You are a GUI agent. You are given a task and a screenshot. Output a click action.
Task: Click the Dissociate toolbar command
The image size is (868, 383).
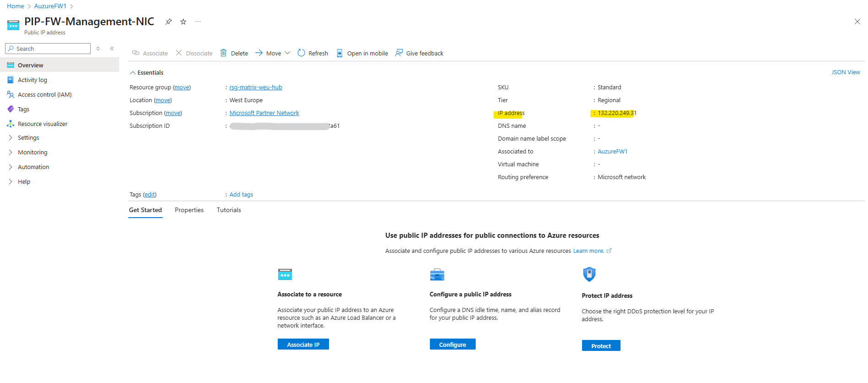click(194, 53)
